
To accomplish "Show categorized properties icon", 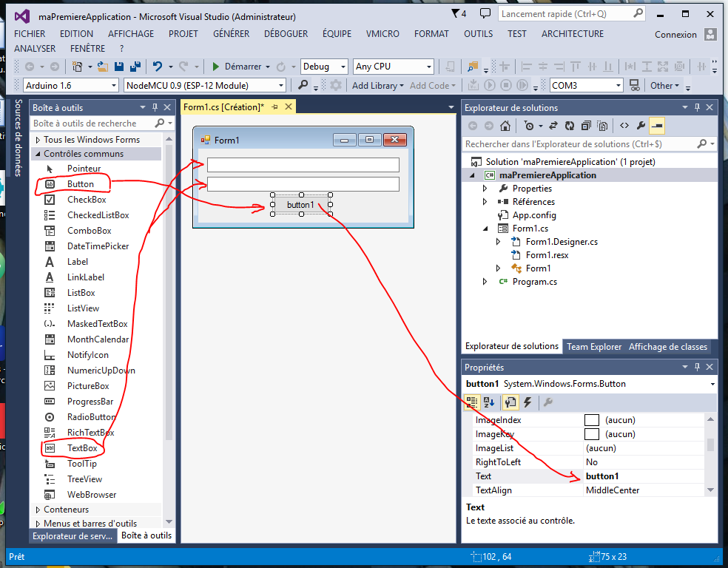I will pos(472,402).
